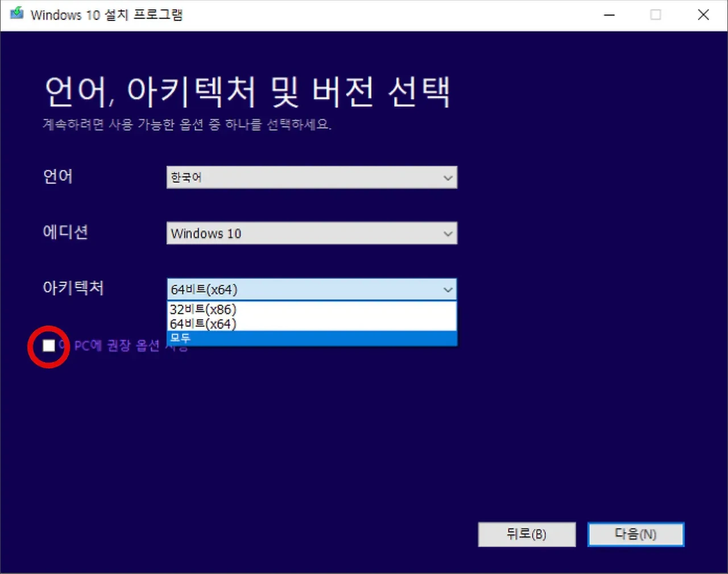Click the chevron on the architecture combo box
Viewport: 728px width, 574px height.
click(448, 289)
